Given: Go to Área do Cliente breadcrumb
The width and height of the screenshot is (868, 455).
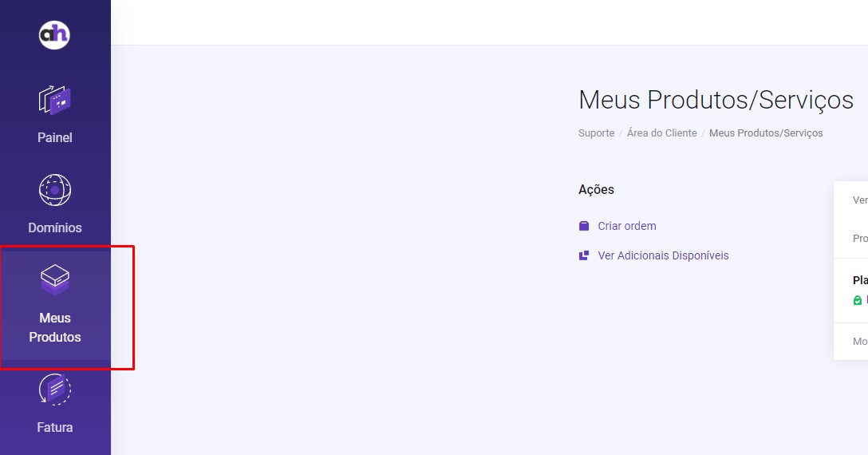Looking at the screenshot, I should (x=661, y=133).
